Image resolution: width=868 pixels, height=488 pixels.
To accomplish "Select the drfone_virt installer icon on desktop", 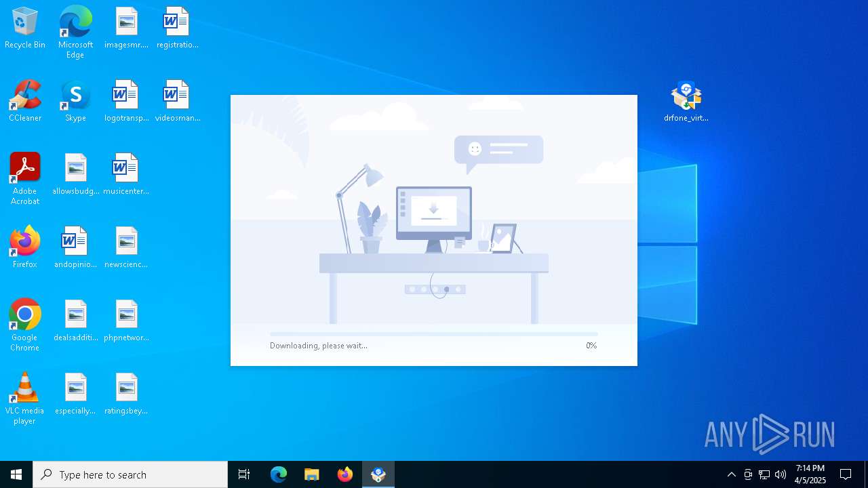I will 686,102.
